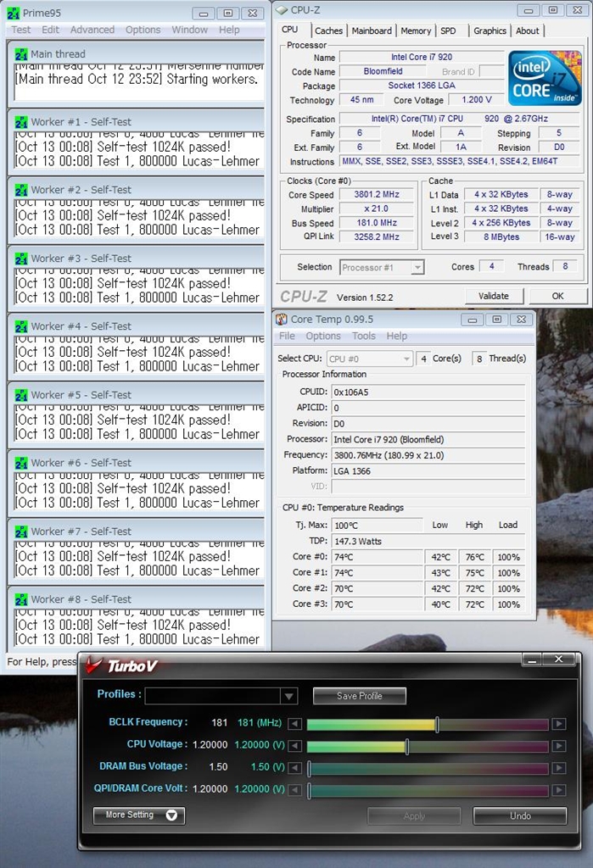Click the Worker #3 Self-Test window icon
Viewport: 593px width, 868px height.
21,259
